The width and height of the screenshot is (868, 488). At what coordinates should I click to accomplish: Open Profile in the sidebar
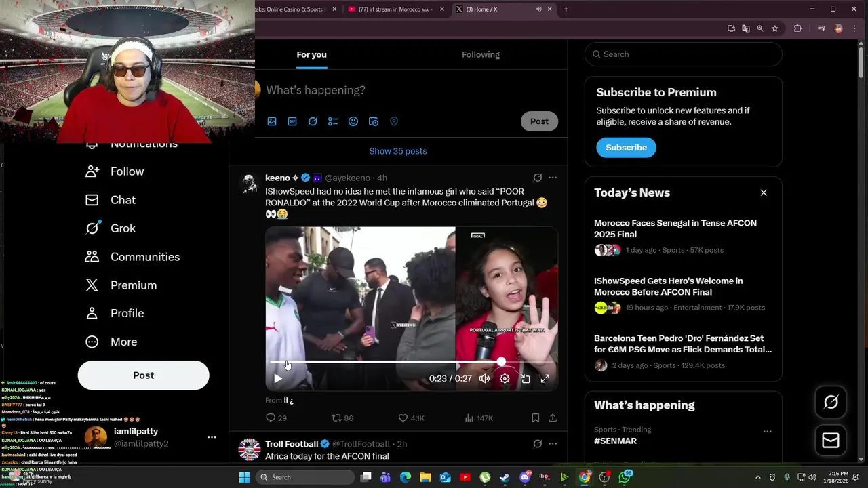pos(115,313)
